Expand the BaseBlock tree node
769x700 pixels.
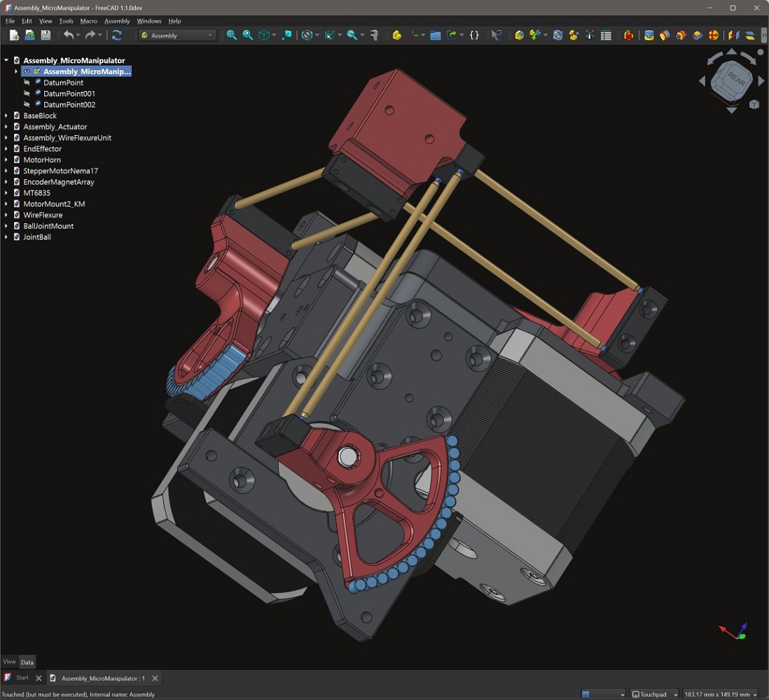coord(6,115)
